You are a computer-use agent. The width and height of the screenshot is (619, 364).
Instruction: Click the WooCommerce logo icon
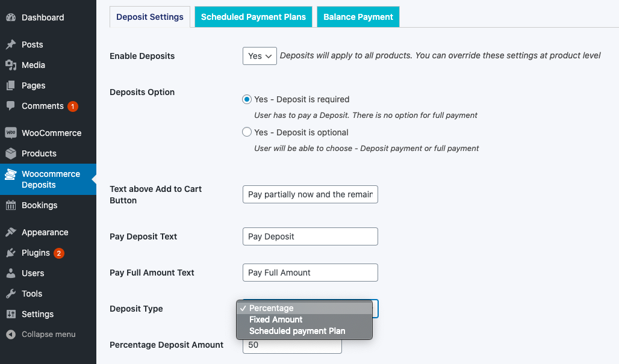[x=11, y=133]
